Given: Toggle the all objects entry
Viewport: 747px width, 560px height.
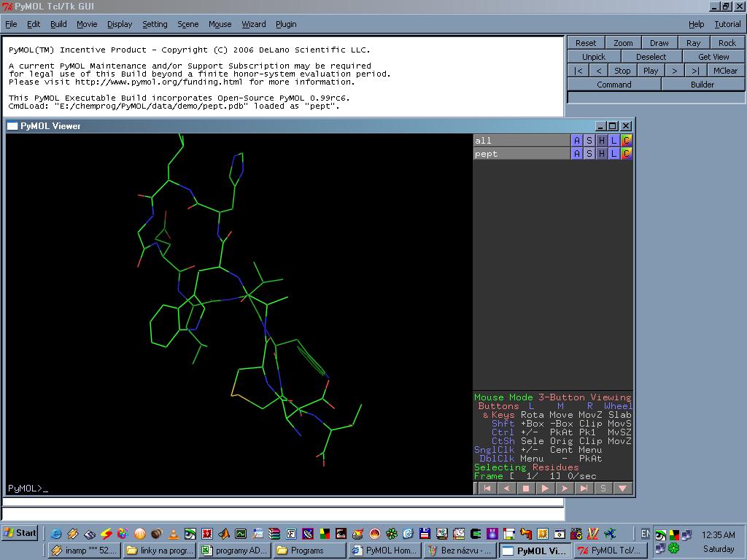Looking at the screenshot, I should (x=522, y=141).
